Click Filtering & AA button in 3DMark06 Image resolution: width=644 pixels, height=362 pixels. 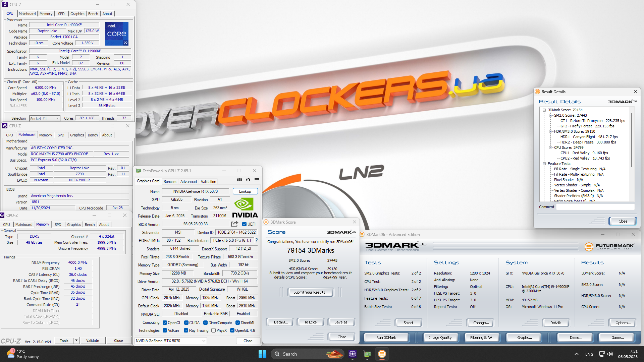(x=482, y=338)
